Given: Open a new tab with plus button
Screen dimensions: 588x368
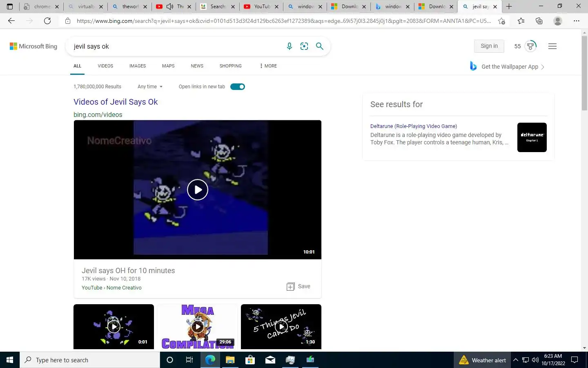Looking at the screenshot, I should (x=509, y=7).
